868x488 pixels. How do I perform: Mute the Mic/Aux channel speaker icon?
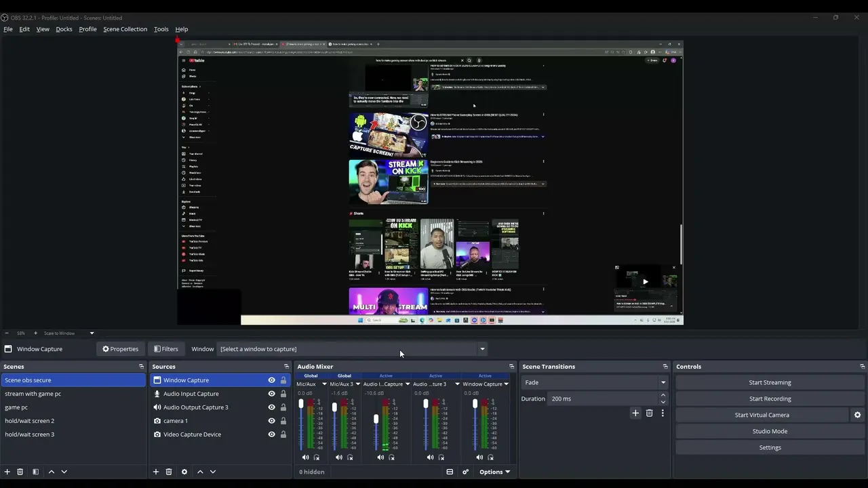pyautogui.click(x=305, y=457)
